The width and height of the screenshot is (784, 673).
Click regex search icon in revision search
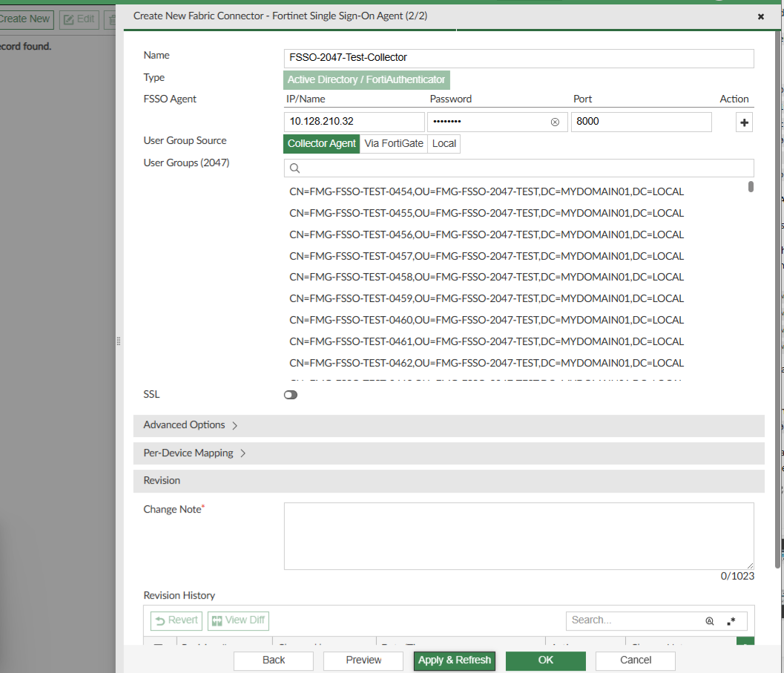pos(731,621)
